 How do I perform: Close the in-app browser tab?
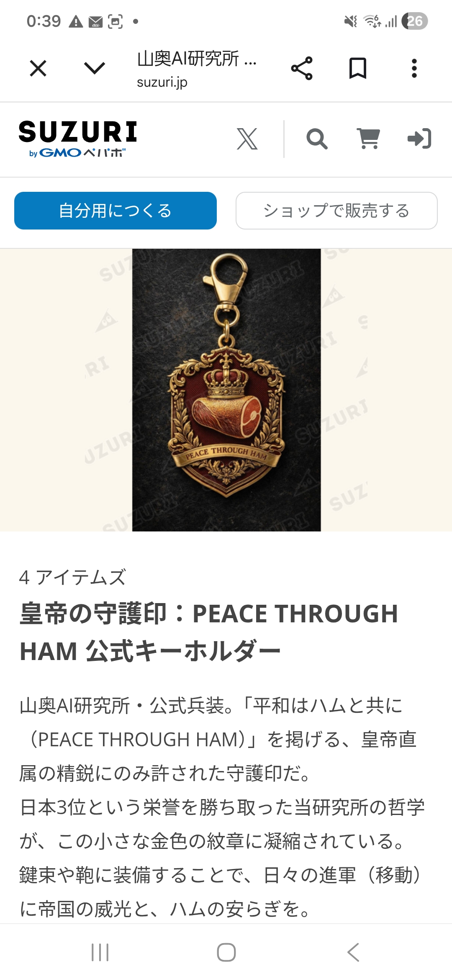pyautogui.click(x=38, y=68)
